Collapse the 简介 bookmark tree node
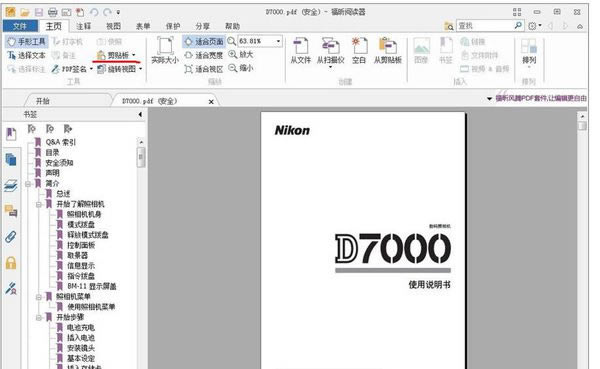The height and width of the screenshot is (369, 600). coord(28,184)
